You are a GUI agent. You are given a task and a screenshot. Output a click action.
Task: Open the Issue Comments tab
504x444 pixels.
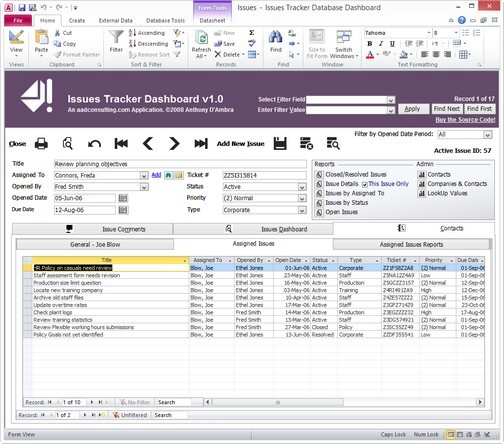93,229
